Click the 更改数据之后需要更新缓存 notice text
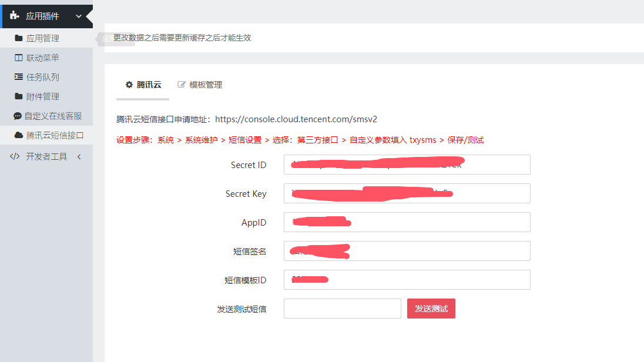644x362 pixels. point(182,38)
